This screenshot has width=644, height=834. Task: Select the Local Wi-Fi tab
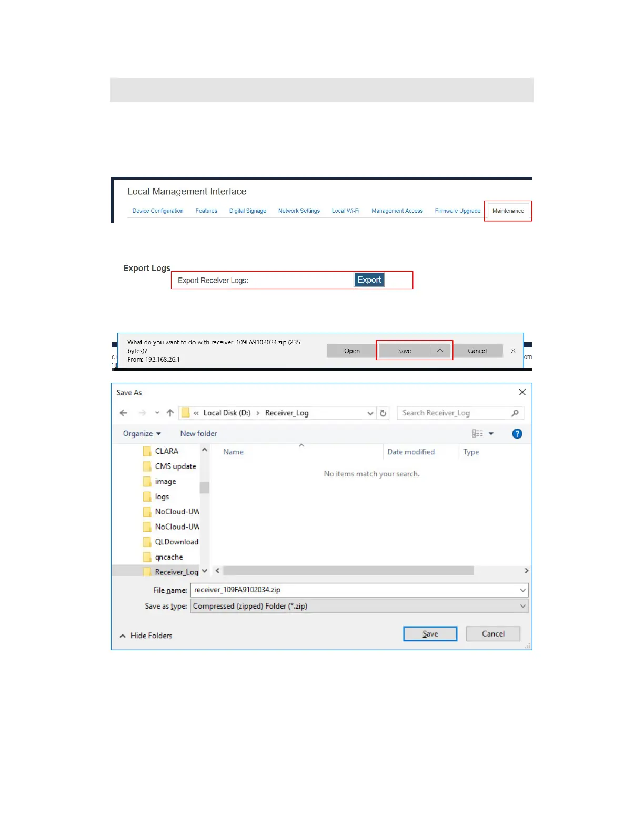[346, 211]
